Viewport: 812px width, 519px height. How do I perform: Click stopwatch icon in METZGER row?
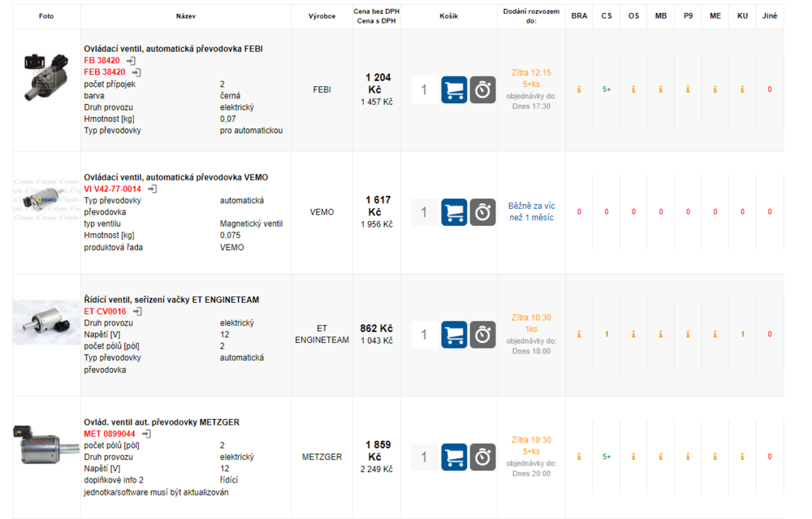(482, 457)
